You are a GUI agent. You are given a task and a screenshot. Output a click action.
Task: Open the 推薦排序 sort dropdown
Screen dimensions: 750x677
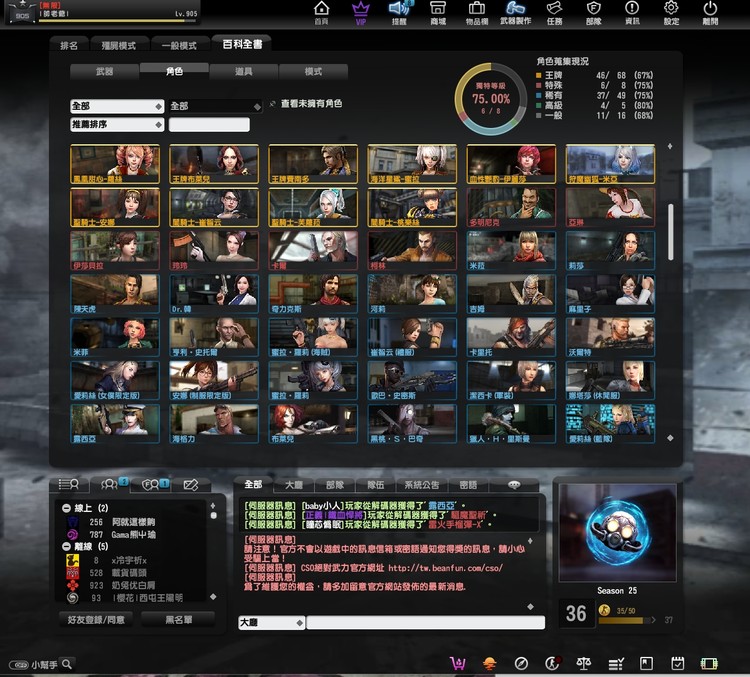click(116, 125)
